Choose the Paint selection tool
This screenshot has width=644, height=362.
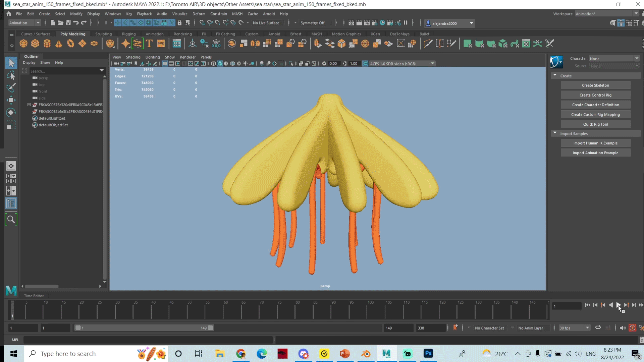(11, 88)
